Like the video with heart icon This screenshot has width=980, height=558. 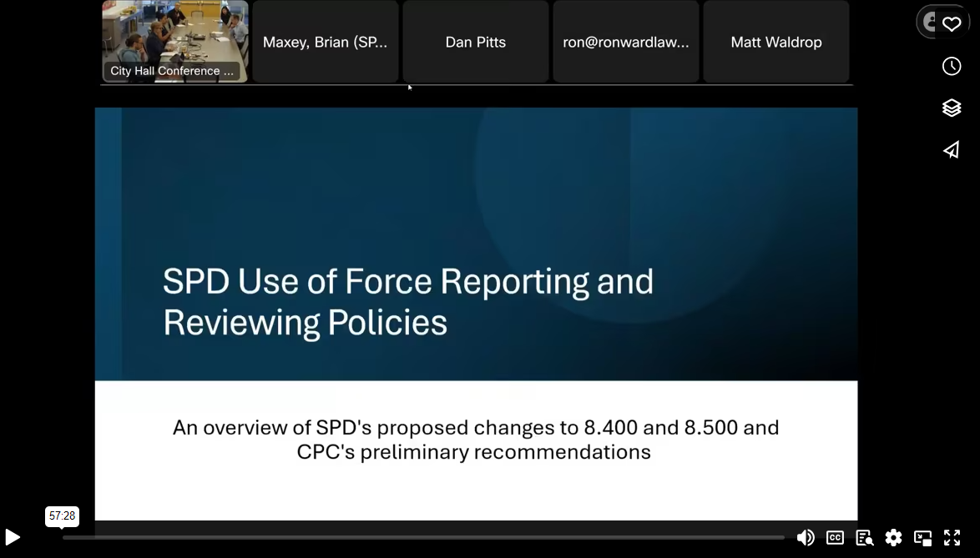[x=952, y=24]
